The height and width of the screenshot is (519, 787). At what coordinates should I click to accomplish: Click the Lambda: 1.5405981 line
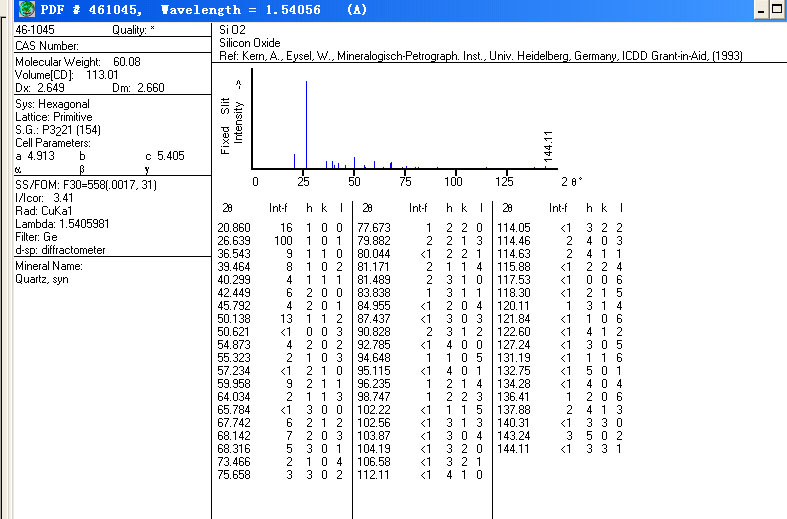pos(62,224)
